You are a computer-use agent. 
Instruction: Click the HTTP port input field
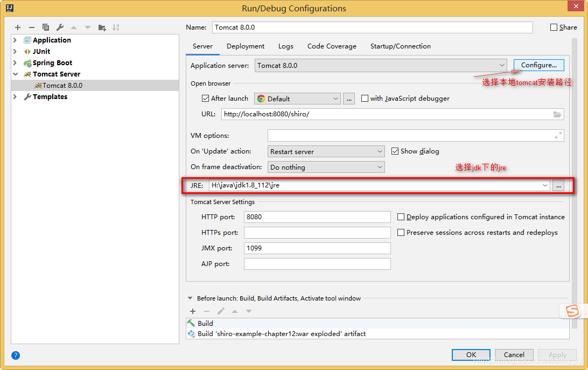tap(317, 217)
